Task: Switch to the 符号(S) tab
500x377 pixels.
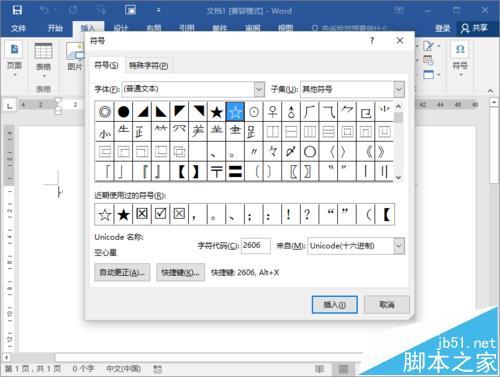Action: click(106, 65)
